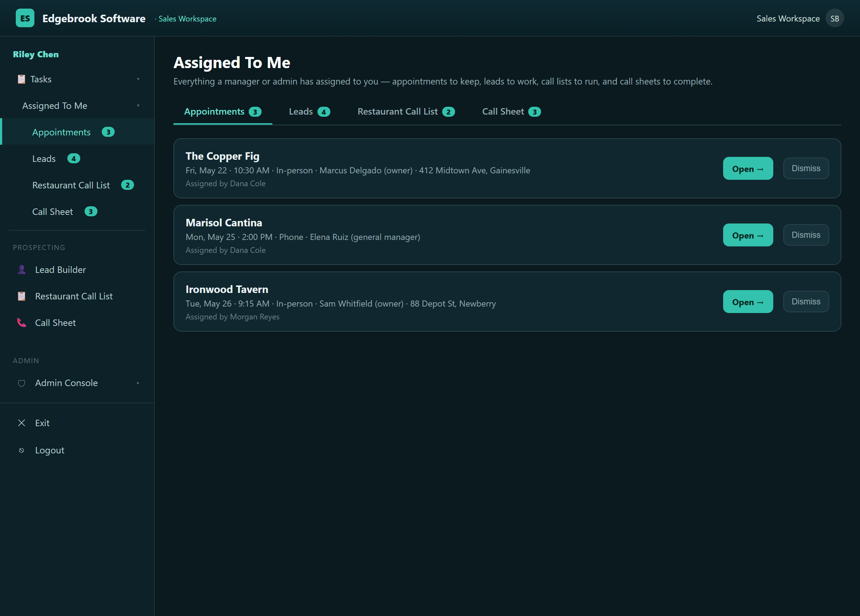Click the Exit link
Screen dimensions: 860x616
[x=77, y=423]
